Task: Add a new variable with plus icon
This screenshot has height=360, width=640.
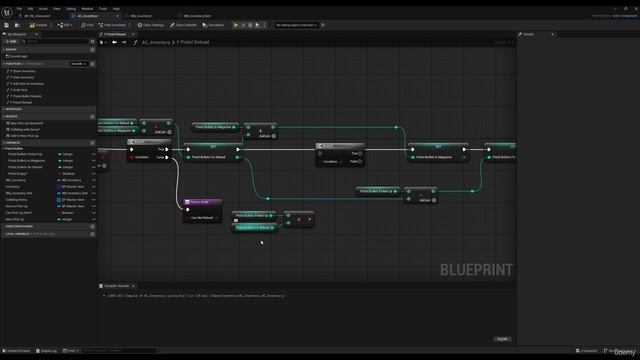Action: [x=93, y=143]
